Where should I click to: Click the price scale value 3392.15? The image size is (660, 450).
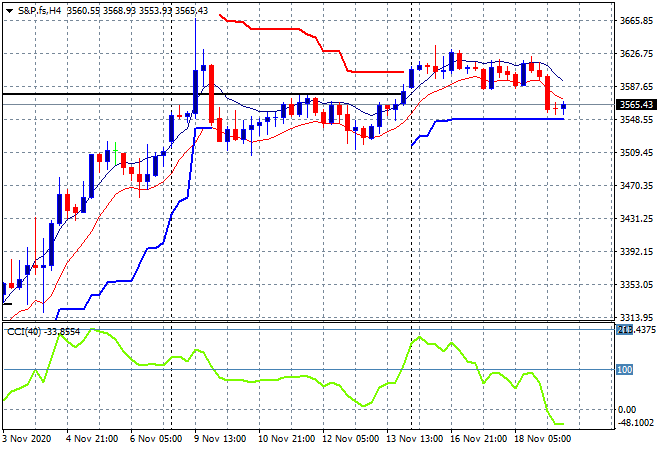point(636,252)
